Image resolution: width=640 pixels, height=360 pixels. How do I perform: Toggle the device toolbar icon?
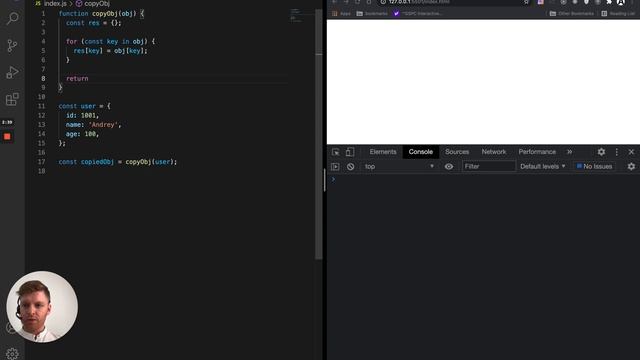(x=350, y=152)
